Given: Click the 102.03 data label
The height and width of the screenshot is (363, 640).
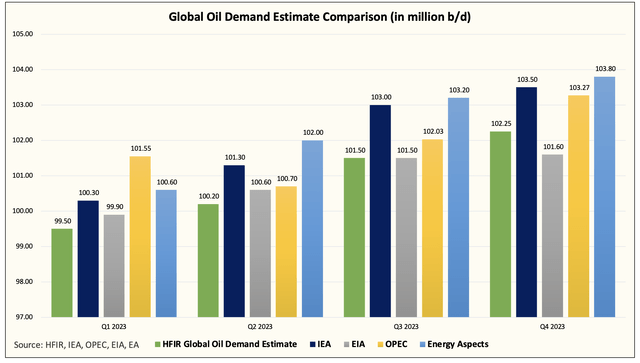Looking at the screenshot, I should 433,131.
